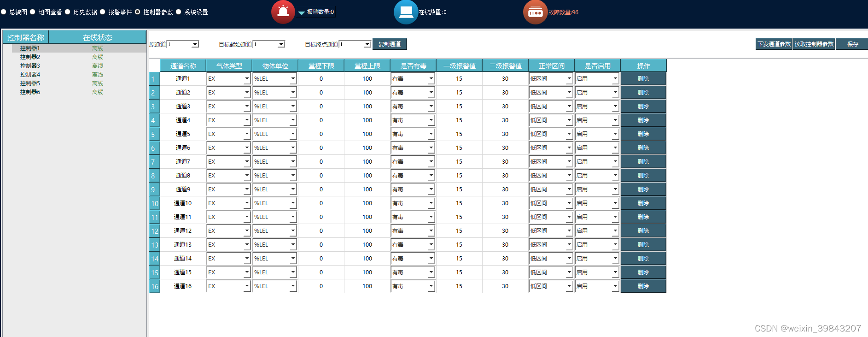Image resolution: width=868 pixels, height=337 pixels.
Task: Click the 操作 column header
Action: pos(643,66)
